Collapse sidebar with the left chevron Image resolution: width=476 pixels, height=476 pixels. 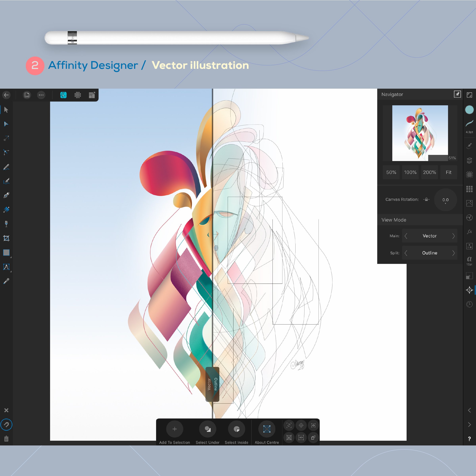(x=469, y=410)
